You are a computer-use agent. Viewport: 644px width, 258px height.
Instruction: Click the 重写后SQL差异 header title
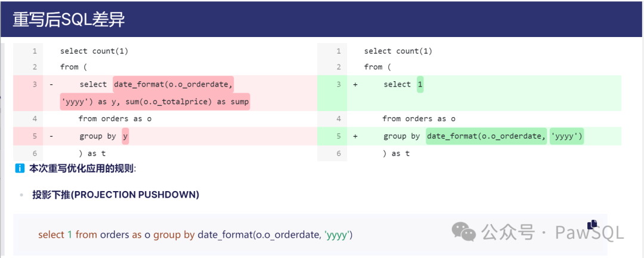tap(69, 19)
